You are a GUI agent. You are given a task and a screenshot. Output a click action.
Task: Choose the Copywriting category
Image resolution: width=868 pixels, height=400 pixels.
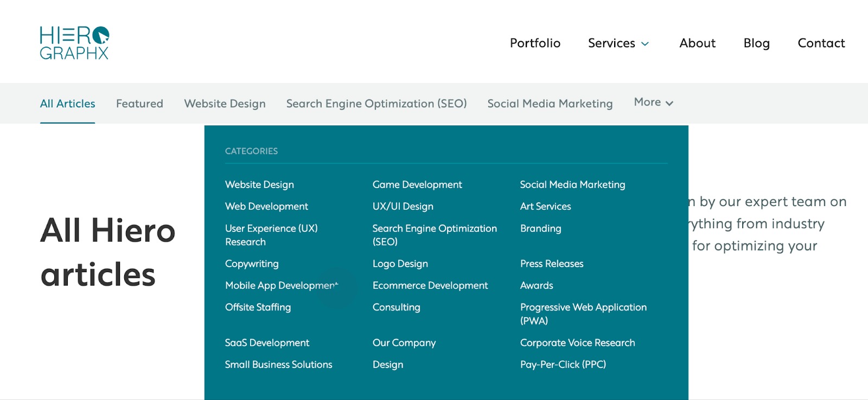pyautogui.click(x=252, y=263)
